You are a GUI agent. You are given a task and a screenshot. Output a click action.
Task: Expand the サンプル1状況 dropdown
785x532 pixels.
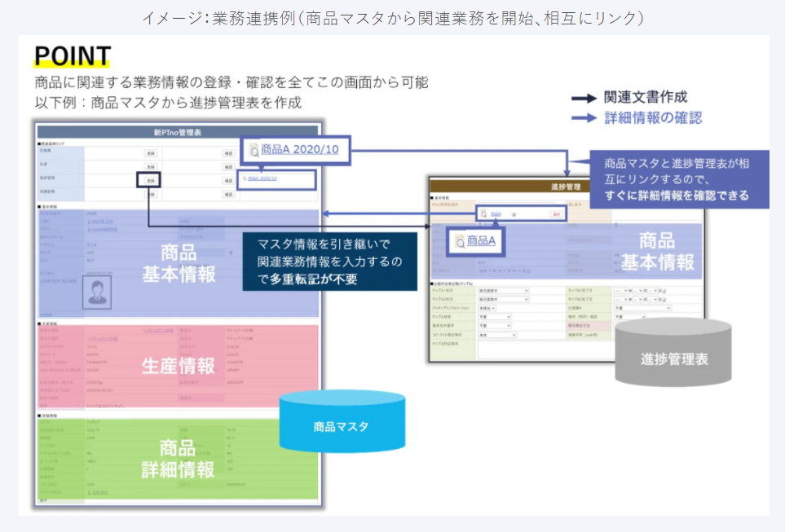tap(502, 290)
